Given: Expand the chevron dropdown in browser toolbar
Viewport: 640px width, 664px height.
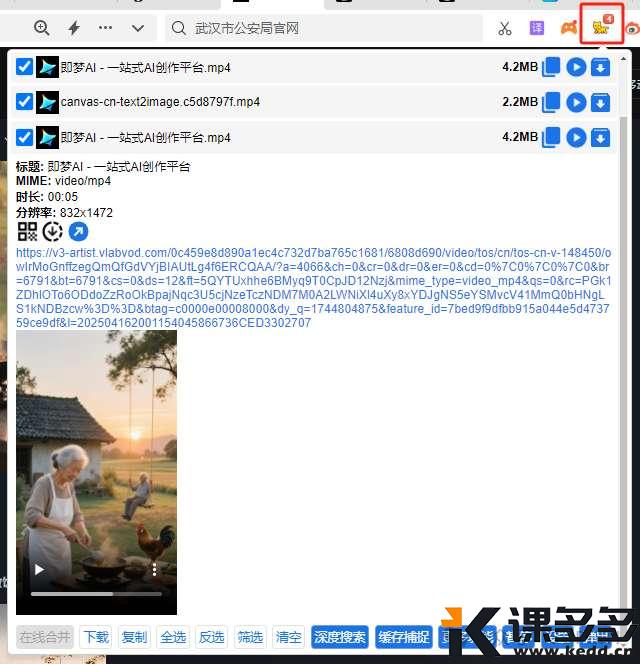Looking at the screenshot, I should (138, 28).
